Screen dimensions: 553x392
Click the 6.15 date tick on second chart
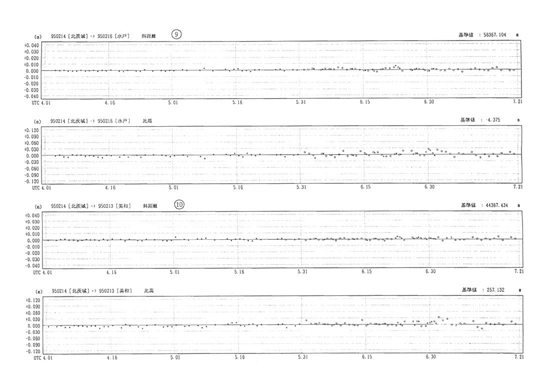pos(365,187)
